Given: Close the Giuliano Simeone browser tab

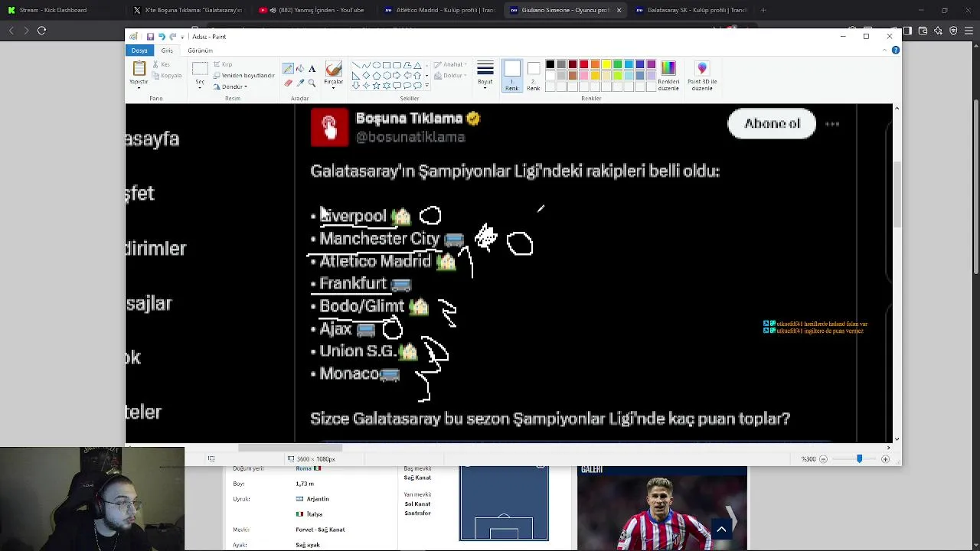Looking at the screenshot, I should pyautogui.click(x=619, y=10).
